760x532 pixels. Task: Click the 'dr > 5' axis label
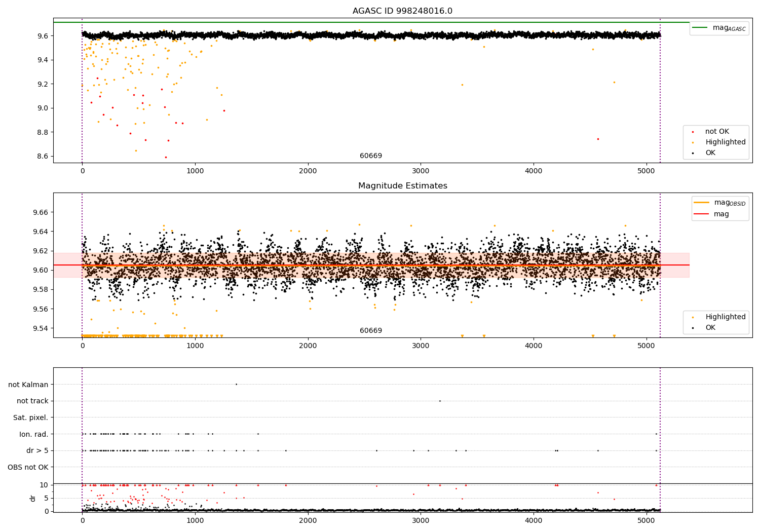pos(37,451)
